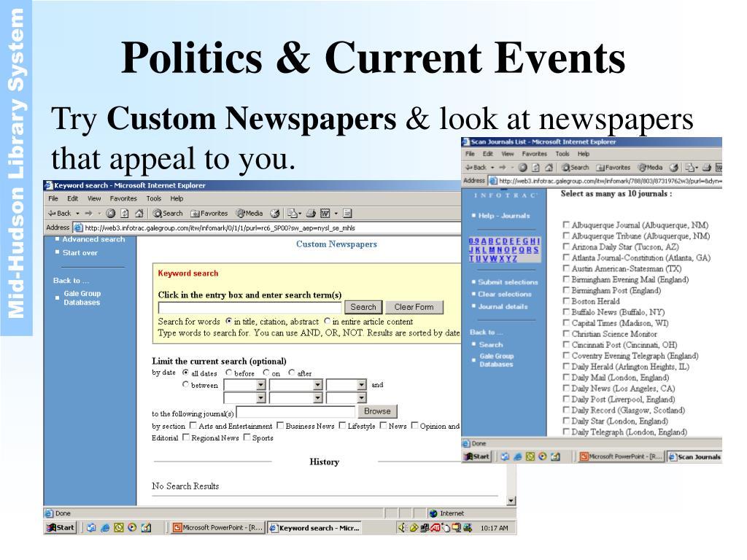
Task: Open Tools menu in Keyword search window
Action: (154, 198)
